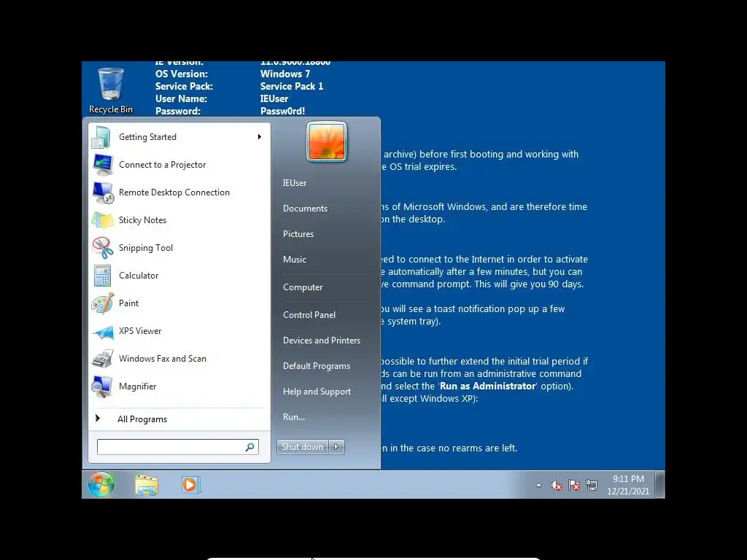Click the search magnifier icon

click(250, 447)
